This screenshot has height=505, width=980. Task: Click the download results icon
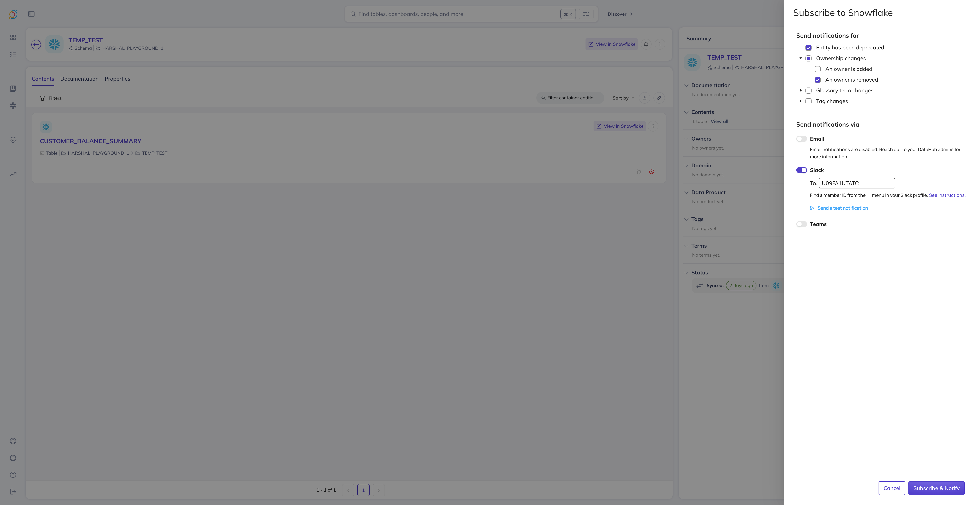pyautogui.click(x=644, y=98)
